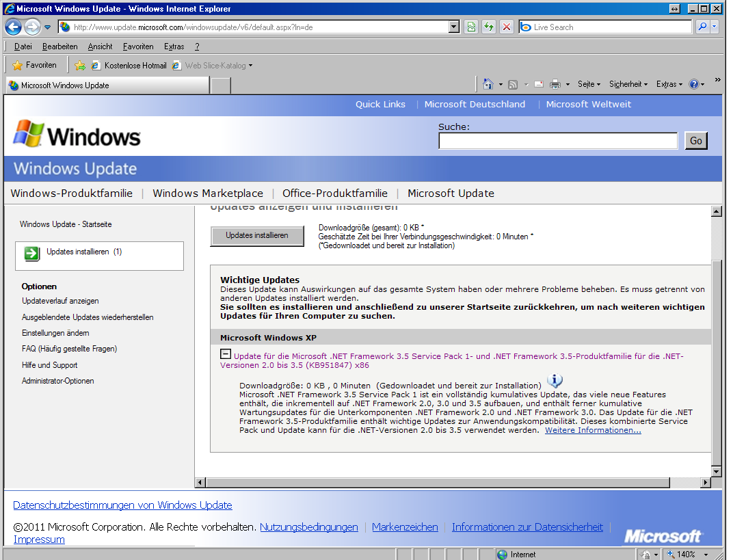Open the Quick Links header link
The width and height of the screenshot is (746, 560).
(x=380, y=104)
